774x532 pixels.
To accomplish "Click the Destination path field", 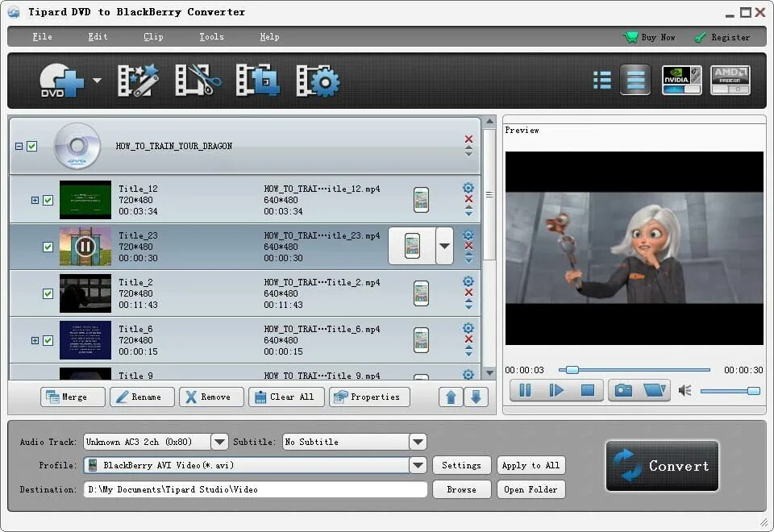I will pos(256,489).
